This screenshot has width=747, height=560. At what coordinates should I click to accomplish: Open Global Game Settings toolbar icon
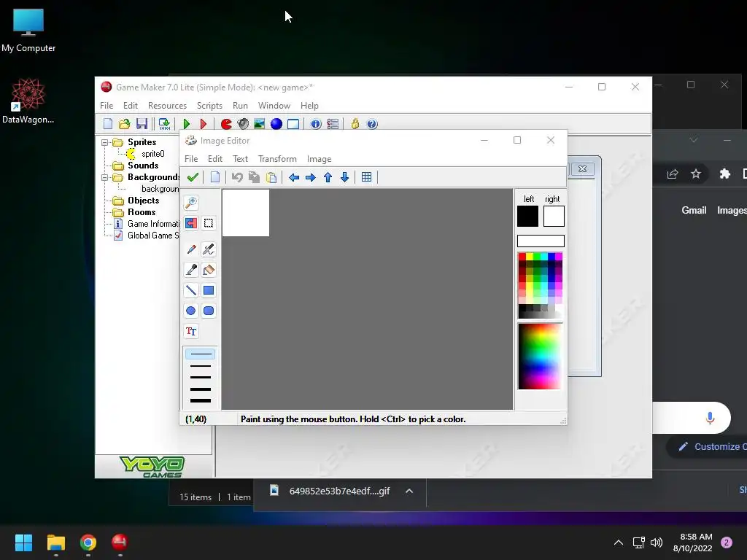[333, 124]
